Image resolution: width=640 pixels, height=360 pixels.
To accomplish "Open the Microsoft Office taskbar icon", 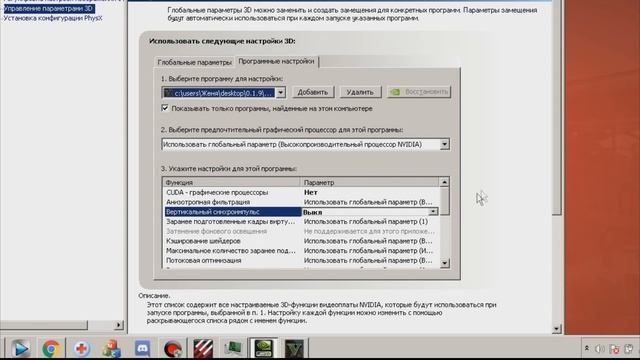I will click(x=112, y=349).
